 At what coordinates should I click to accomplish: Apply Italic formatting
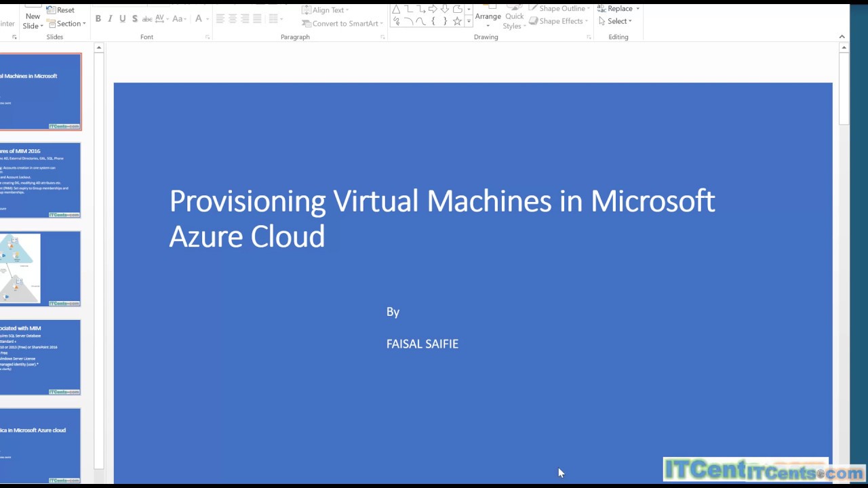110,19
